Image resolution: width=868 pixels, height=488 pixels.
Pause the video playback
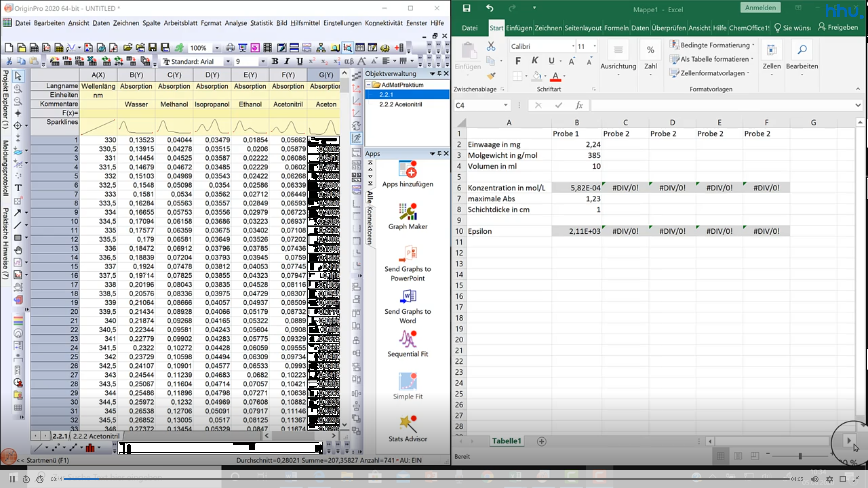coord(12,479)
